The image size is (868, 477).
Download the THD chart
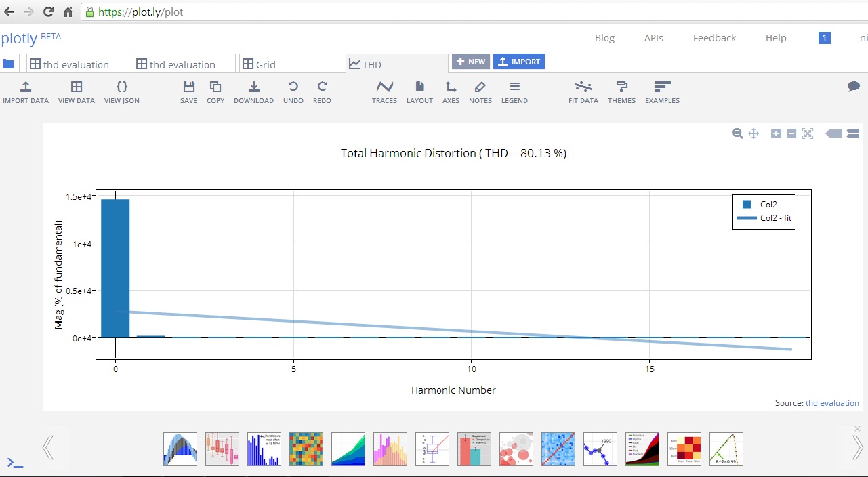pos(253,91)
